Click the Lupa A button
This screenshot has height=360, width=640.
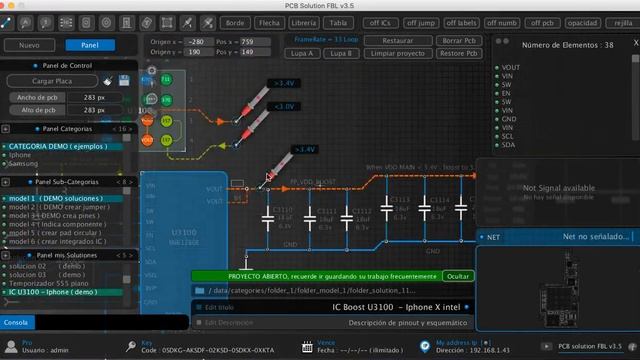302,53
